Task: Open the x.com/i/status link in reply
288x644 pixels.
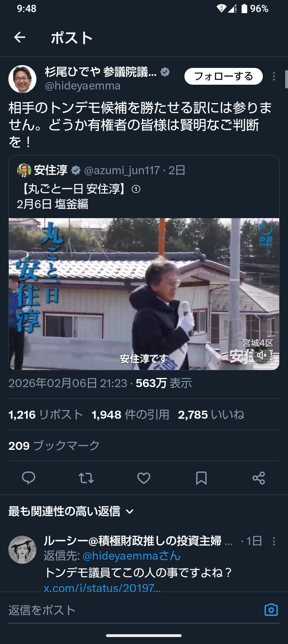Action: [102, 588]
